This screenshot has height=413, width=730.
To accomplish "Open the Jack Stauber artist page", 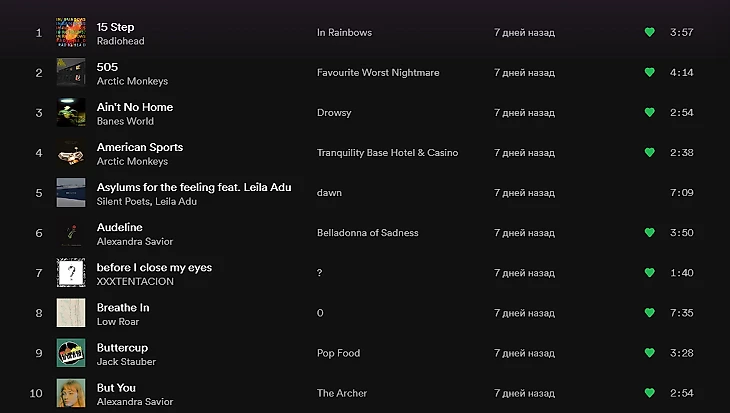I will 126,361.
